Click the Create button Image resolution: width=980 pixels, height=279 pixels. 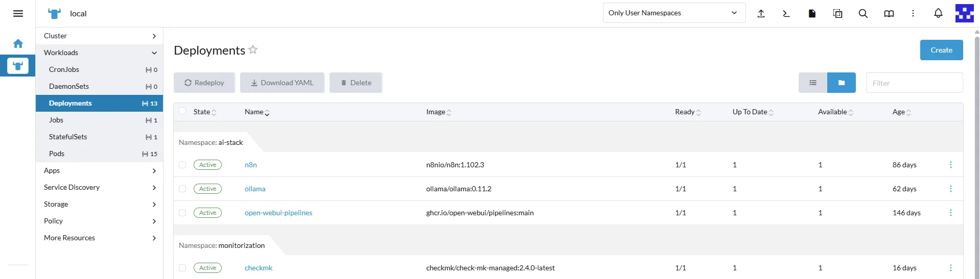(941, 50)
